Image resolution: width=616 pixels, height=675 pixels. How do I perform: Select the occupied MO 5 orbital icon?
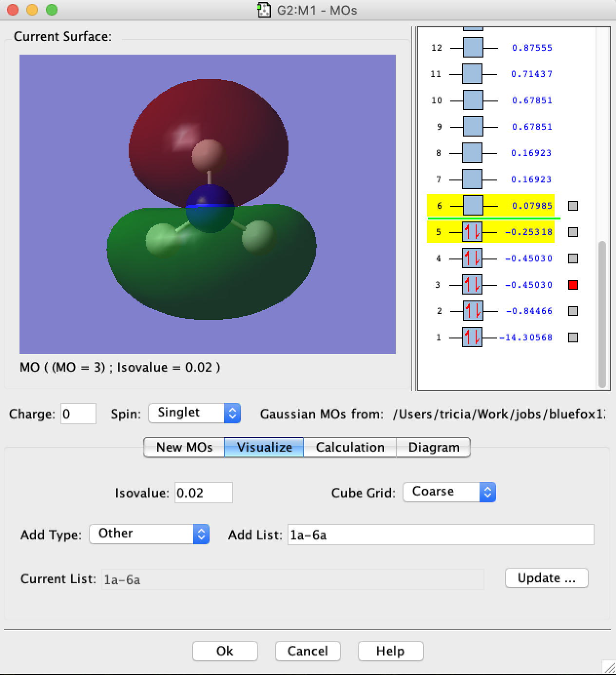tap(472, 232)
